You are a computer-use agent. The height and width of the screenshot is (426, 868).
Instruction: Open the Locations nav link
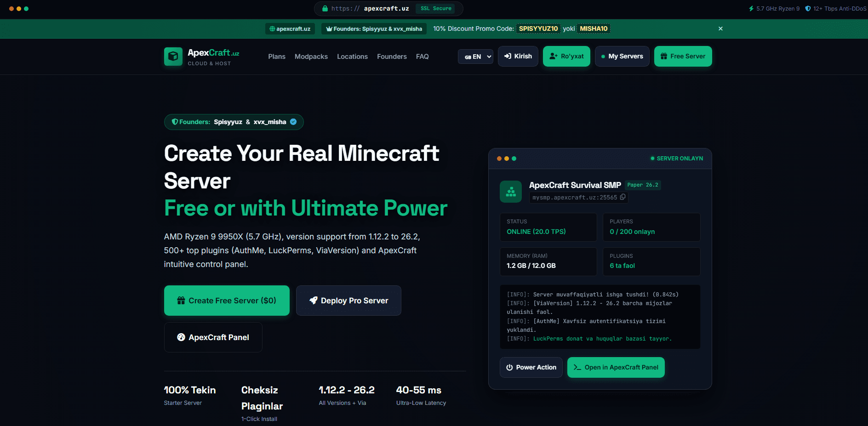(x=352, y=57)
